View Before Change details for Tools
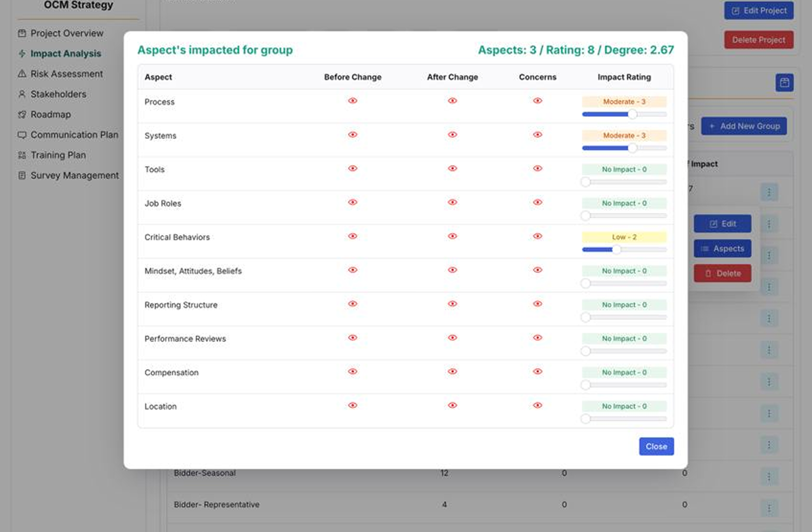 [x=353, y=168]
